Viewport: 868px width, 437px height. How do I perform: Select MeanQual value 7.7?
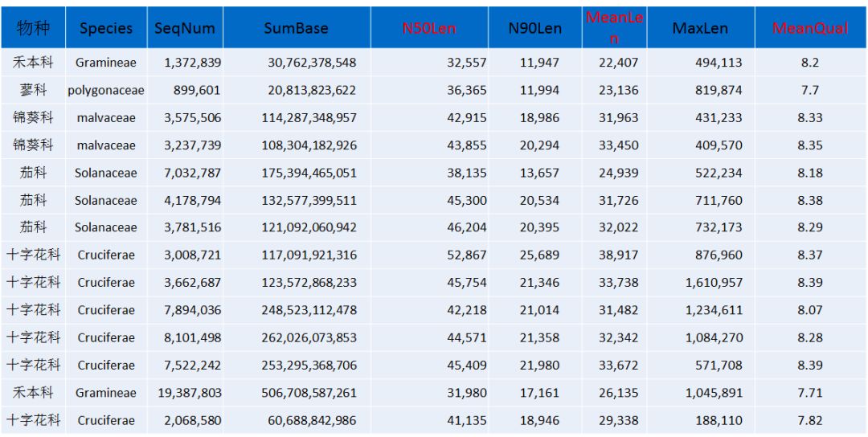coord(809,90)
